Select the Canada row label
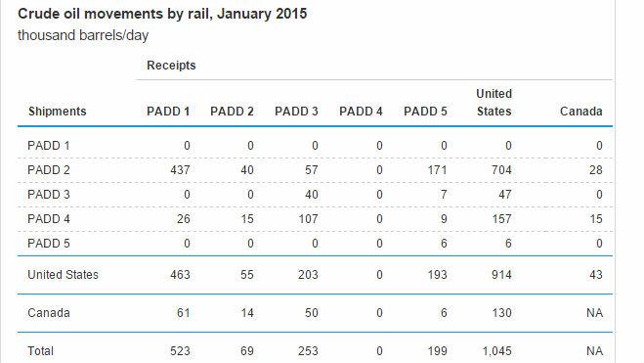Image resolution: width=644 pixels, height=363 pixels. [x=49, y=313]
